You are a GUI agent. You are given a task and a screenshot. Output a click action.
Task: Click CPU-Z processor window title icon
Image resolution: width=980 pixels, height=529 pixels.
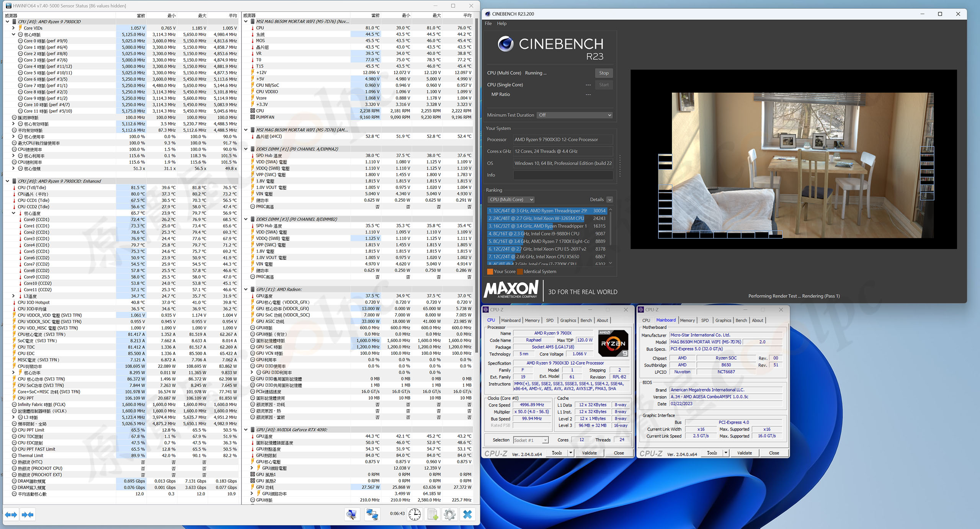point(486,310)
